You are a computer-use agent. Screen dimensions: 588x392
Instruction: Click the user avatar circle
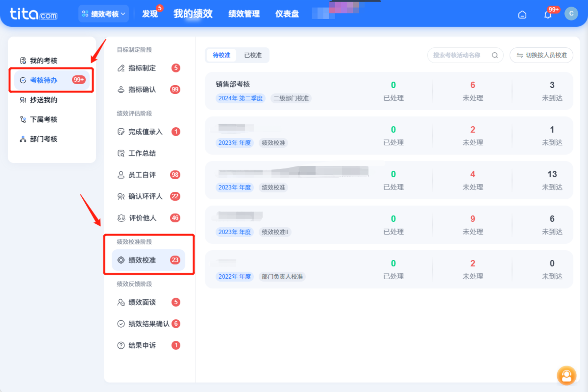pos(571,14)
